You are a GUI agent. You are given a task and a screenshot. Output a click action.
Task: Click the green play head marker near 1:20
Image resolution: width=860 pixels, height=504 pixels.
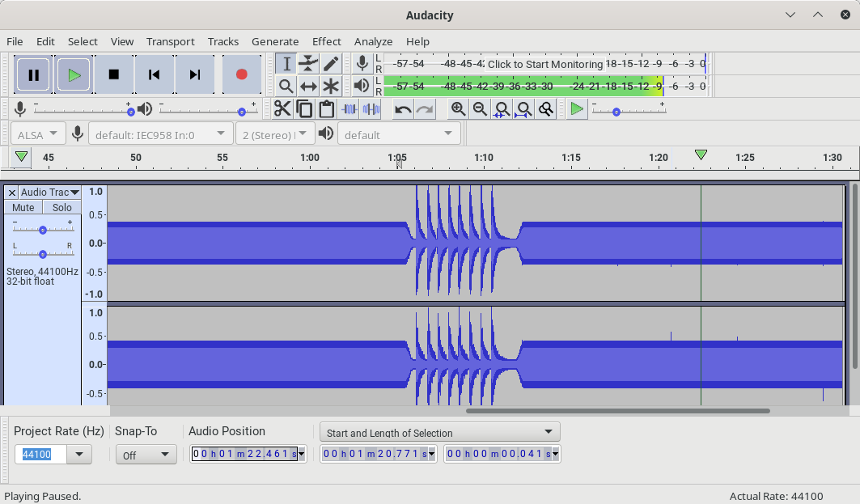[x=701, y=155]
